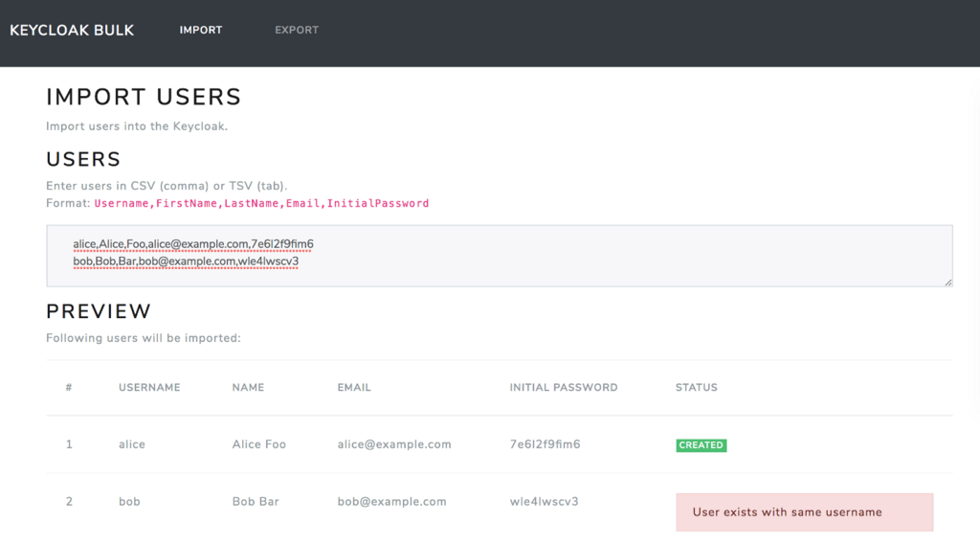
Task: Open the IMPORT navigation tab
Action: [x=201, y=30]
